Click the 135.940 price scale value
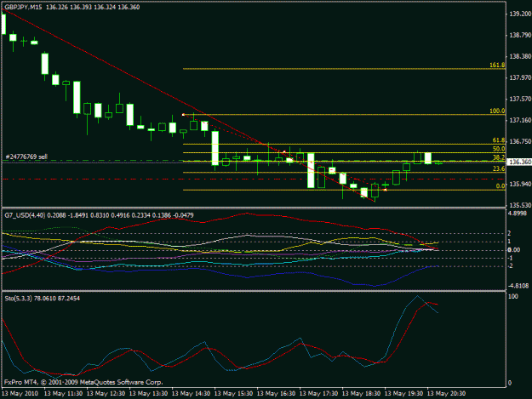Screen dimensions: 532x399 [x=520, y=184]
